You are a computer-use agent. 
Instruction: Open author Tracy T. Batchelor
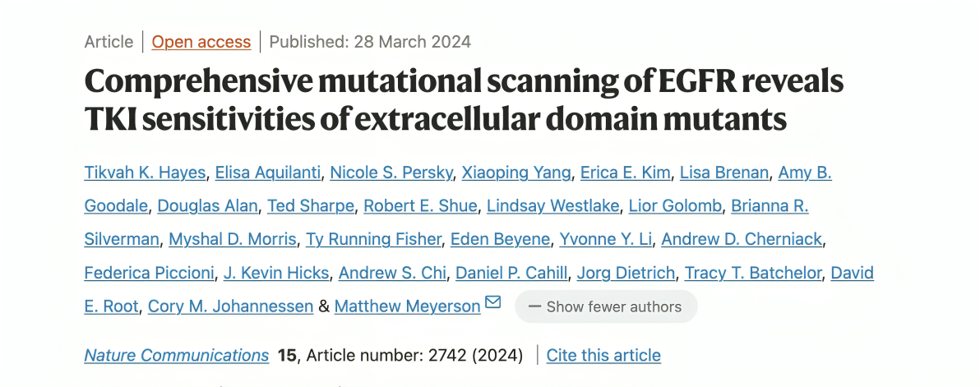point(753,273)
